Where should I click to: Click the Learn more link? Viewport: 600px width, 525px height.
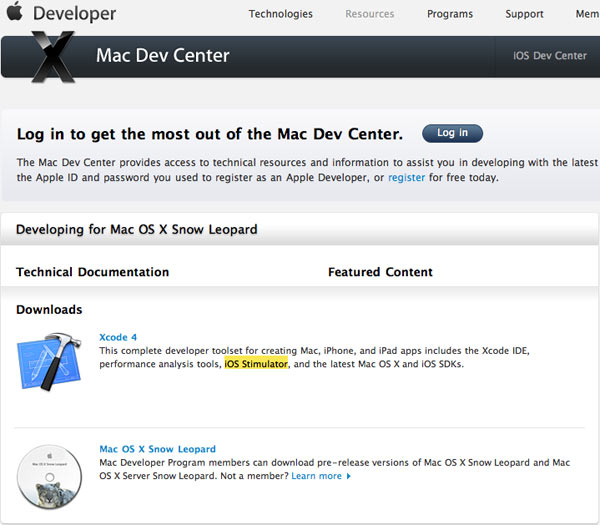(320, 476)
